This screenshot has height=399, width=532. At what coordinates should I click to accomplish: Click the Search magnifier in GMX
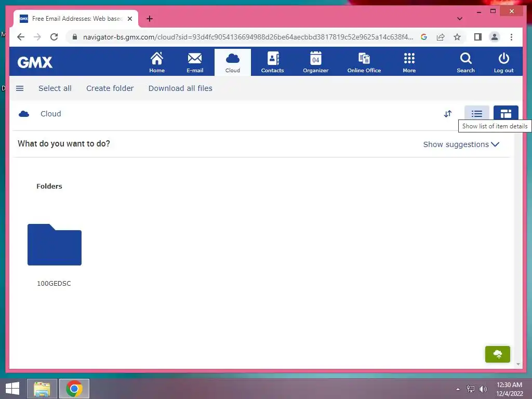pos(465,62)
